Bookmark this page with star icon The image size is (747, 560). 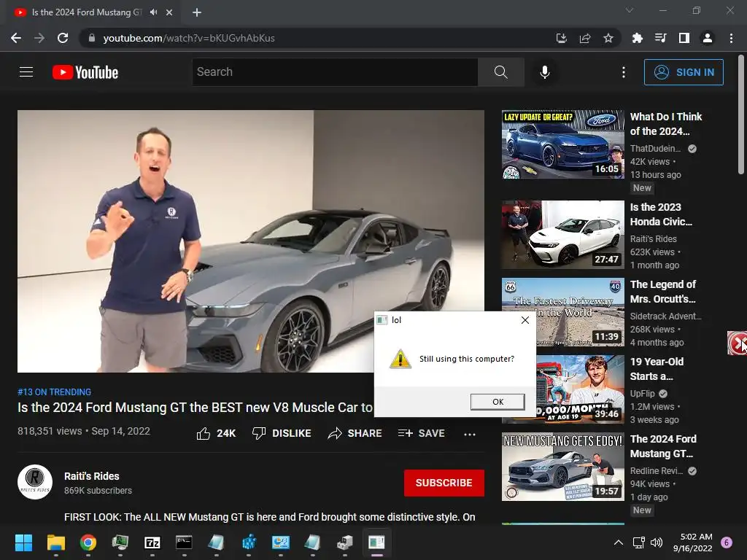click(x=608, y=38)
